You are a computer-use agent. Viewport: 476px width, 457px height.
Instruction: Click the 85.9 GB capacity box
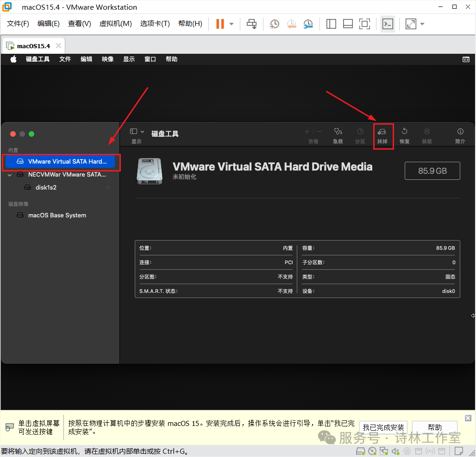[x=432, y=171]
